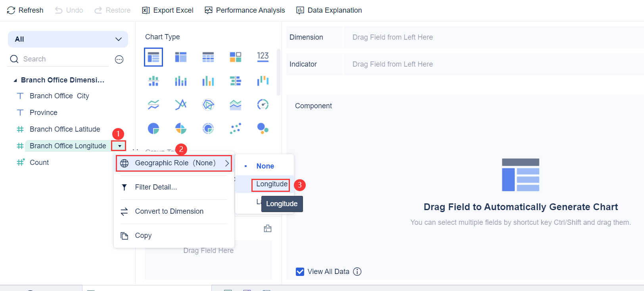The width and height of the screenshot is (644, 291).
Task: Open Branch Office Longitude field menu arrow
Action: (x=119, y=145)
